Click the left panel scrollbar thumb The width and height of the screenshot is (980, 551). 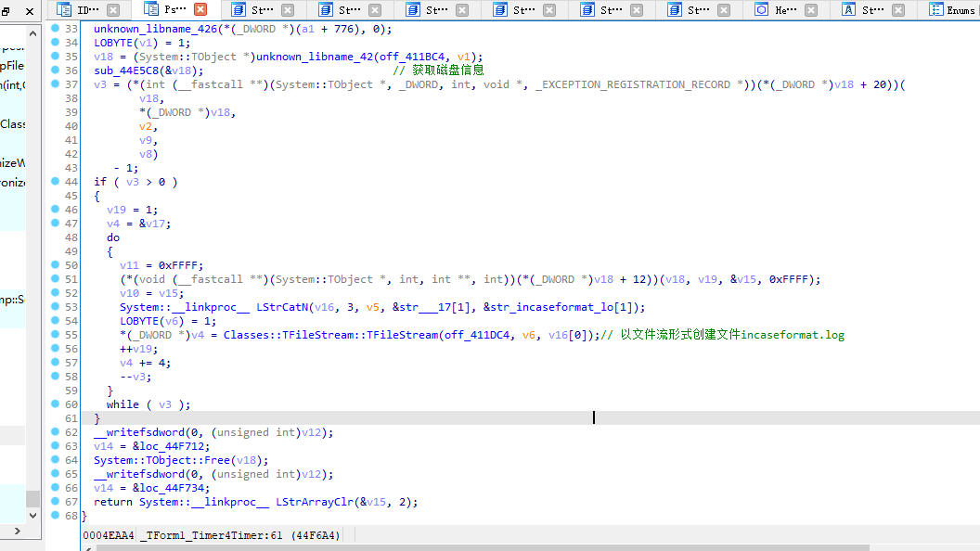(32, 497)
